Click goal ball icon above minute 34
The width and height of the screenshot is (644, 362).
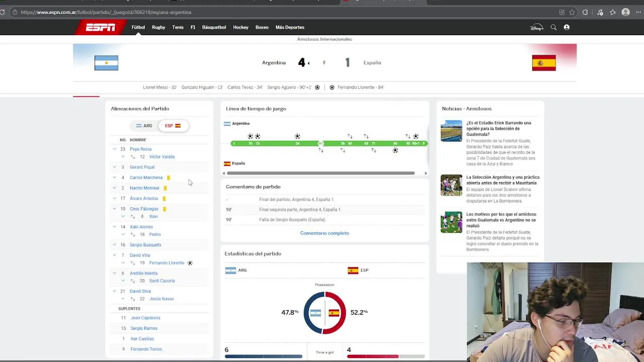click(x=297, y=136)
